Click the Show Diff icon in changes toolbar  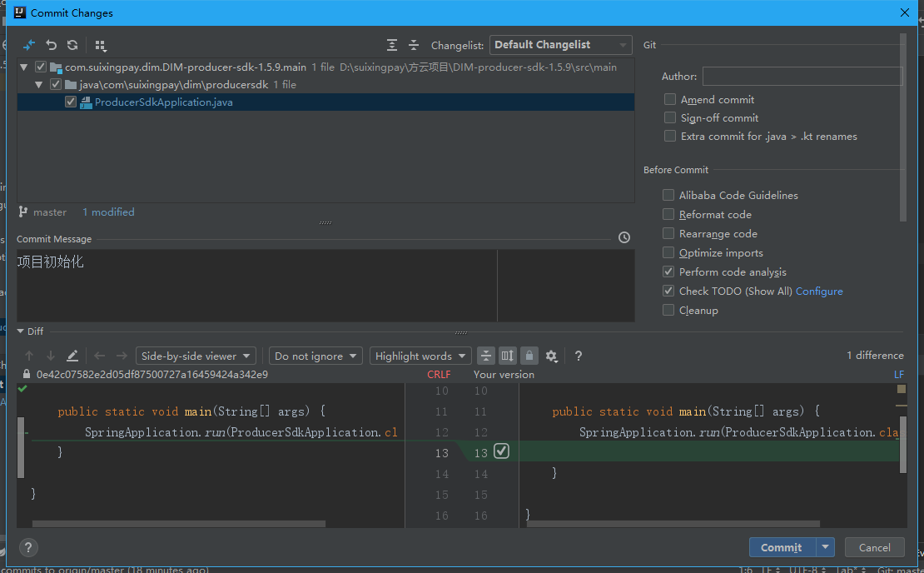(29, 45)
